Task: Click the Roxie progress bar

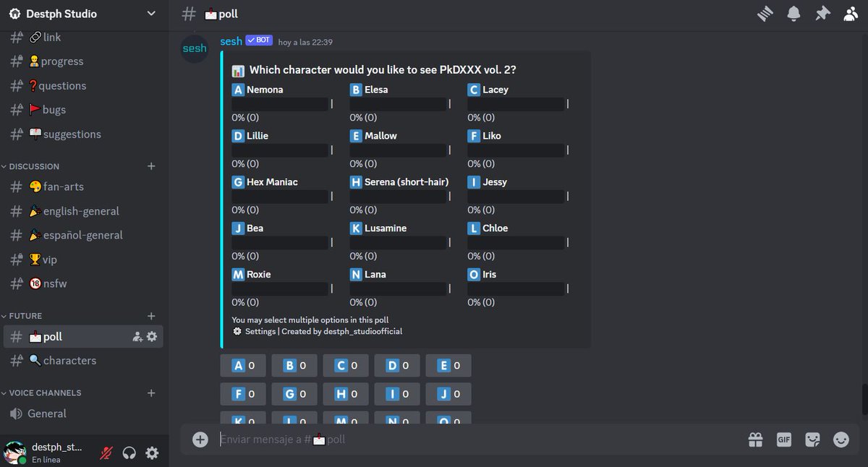Action: pyautogui.click(x=280, y=288)
